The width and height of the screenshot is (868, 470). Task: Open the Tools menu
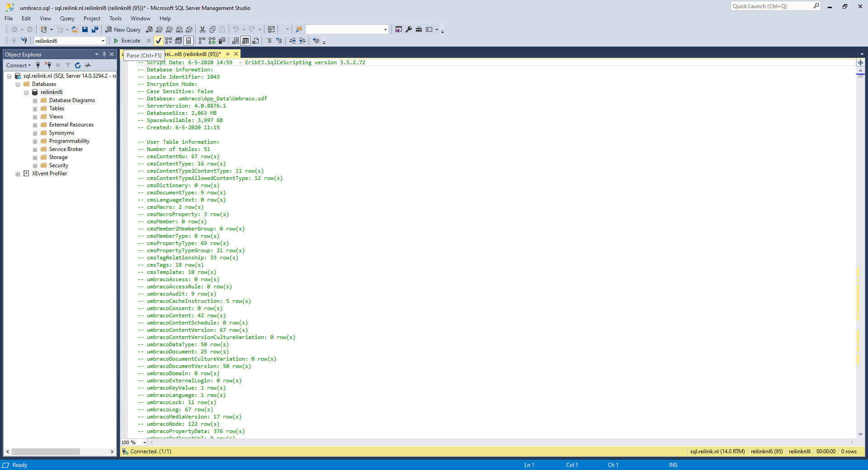[115, 19]
